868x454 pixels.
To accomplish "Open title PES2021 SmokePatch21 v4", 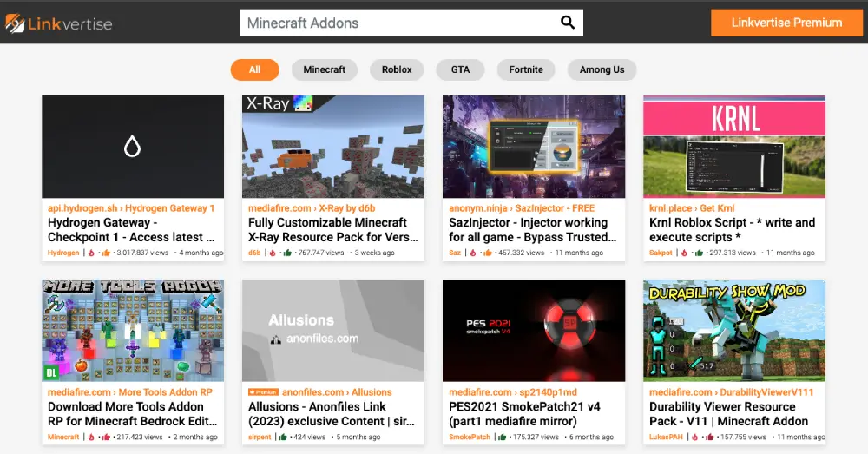I will tap(524, 413).
